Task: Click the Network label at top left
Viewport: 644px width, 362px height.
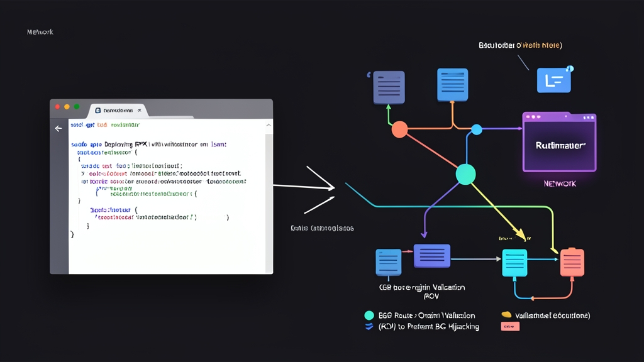Action: tap(40, 32)
